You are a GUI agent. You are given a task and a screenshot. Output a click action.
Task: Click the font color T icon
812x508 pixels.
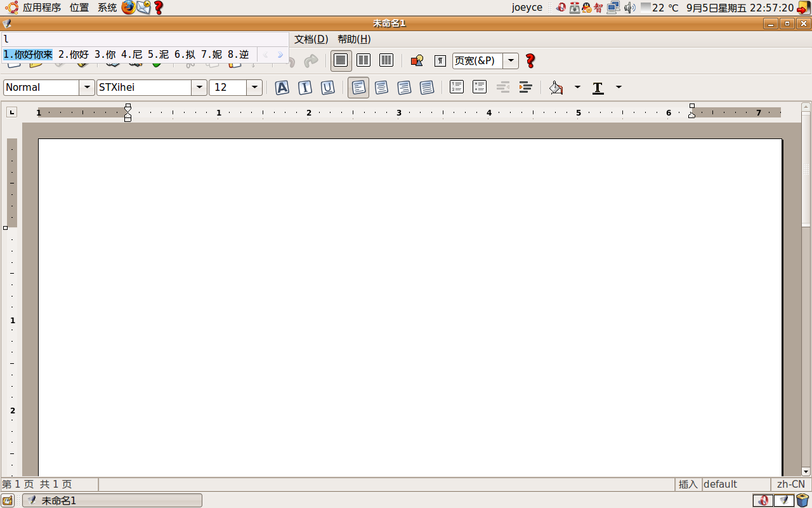pos(598,88)
